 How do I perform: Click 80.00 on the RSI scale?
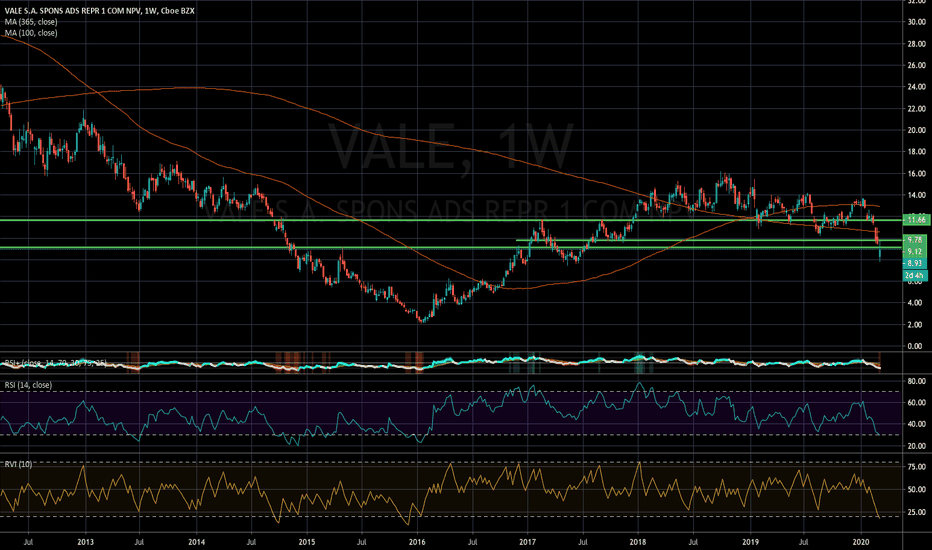(917, 381)
